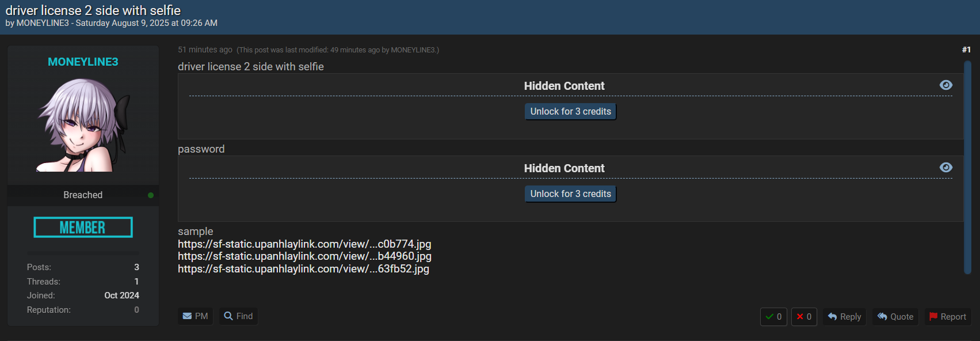Click the #1 post number permalink
This screenshot has width=980, height=341.
[x=966, y=50]
